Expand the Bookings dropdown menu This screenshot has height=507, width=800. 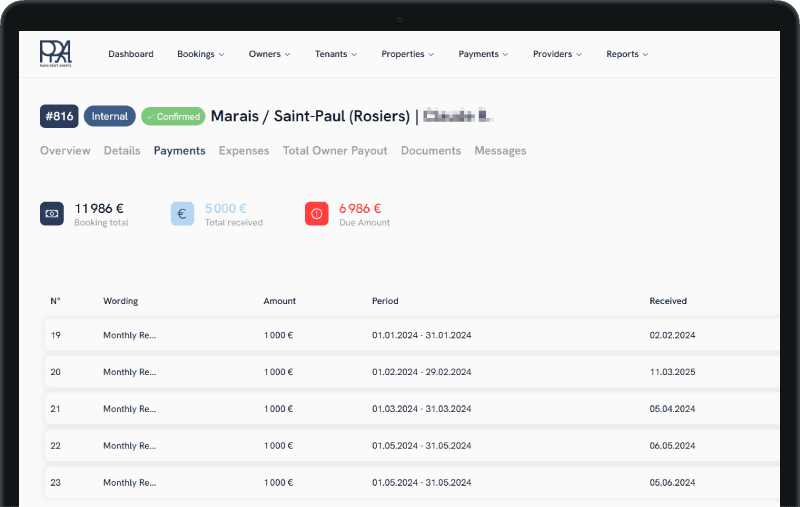201,54
